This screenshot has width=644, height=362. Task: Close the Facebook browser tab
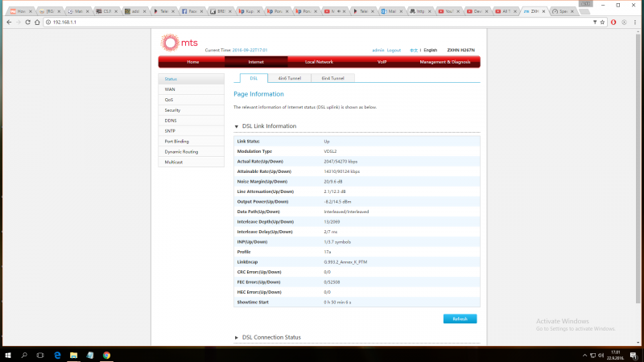pos(201,11)
